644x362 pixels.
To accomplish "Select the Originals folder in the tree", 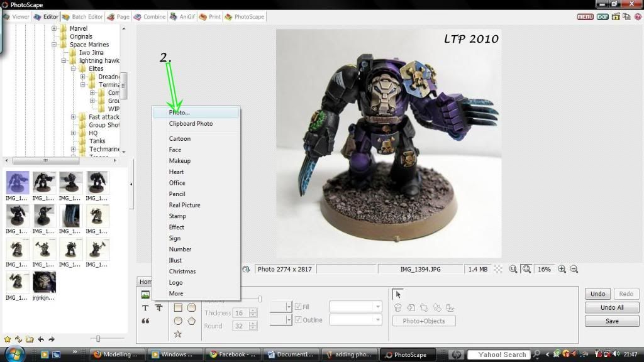I will coord(81,36).
